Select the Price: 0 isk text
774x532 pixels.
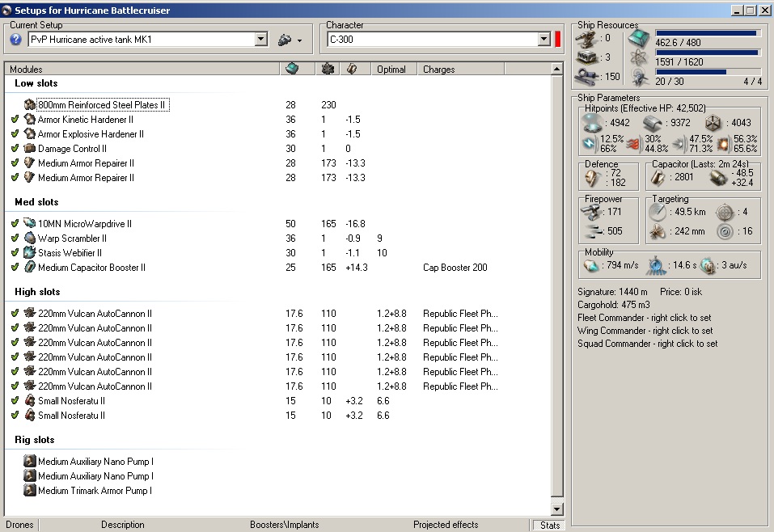coord(681,292)
